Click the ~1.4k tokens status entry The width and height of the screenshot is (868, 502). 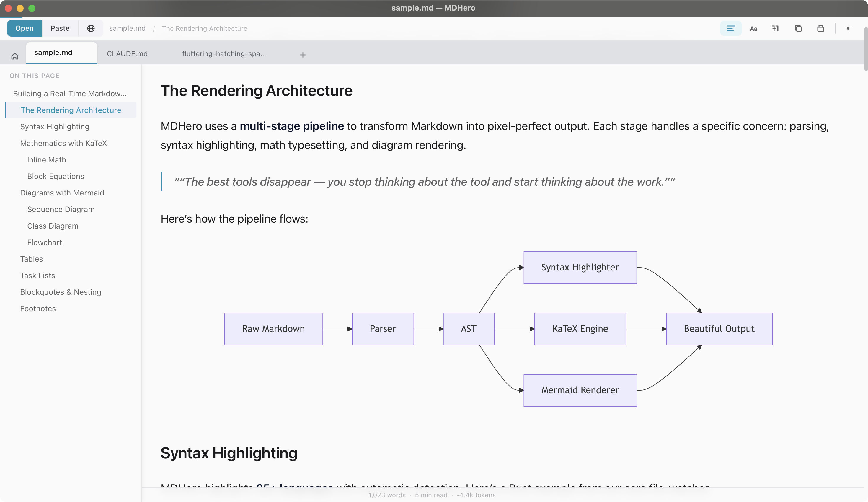click(x=477, y=495)
